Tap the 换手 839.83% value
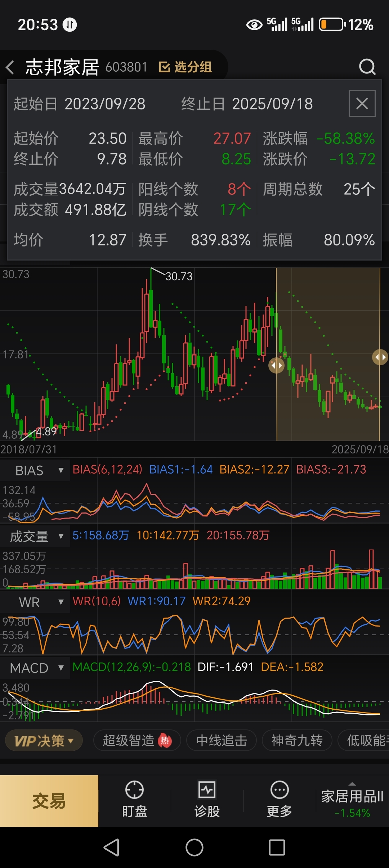 pyautogui.click(x=220, y=240)
